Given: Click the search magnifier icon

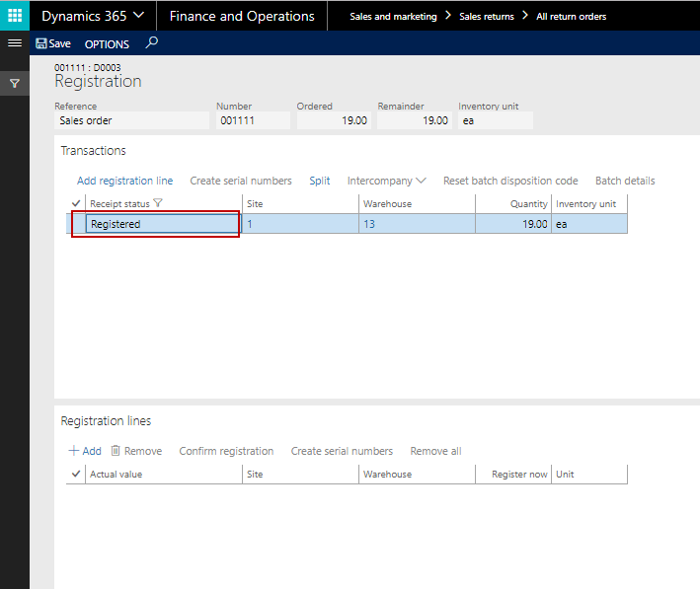Looking at the screenshot, I should [151, 42].
